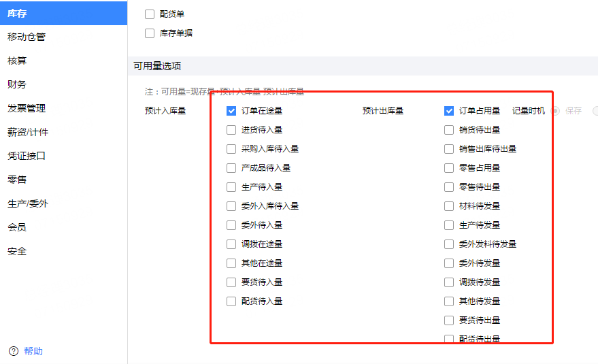Open the 会员 sidebar item
The width and height of the screenshot is (598, 364).
click(64, 227)
